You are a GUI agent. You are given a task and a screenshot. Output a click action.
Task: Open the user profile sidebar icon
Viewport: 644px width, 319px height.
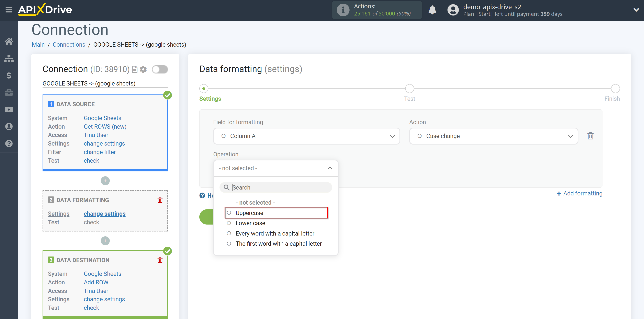(9, 126)
